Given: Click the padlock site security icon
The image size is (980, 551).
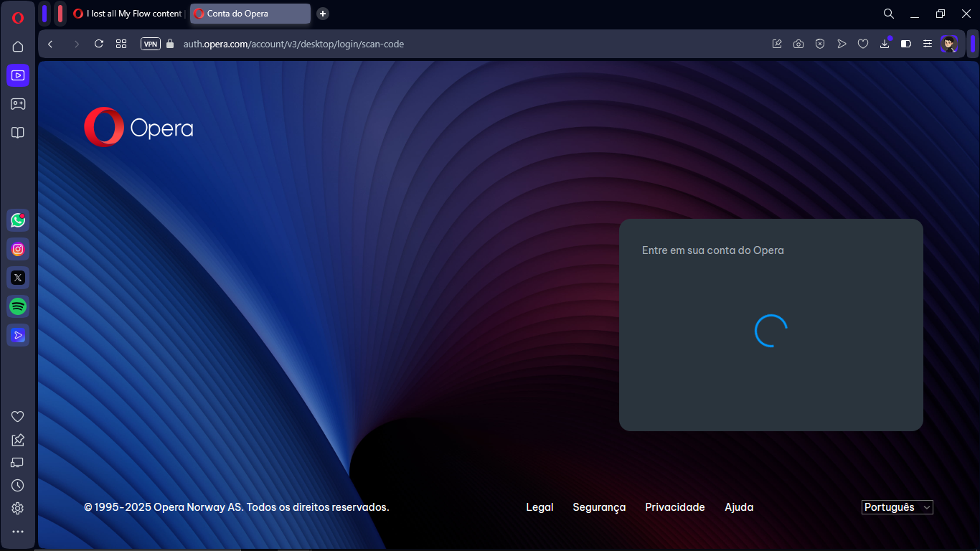Looking at the screenshot, I should point(170,44).
